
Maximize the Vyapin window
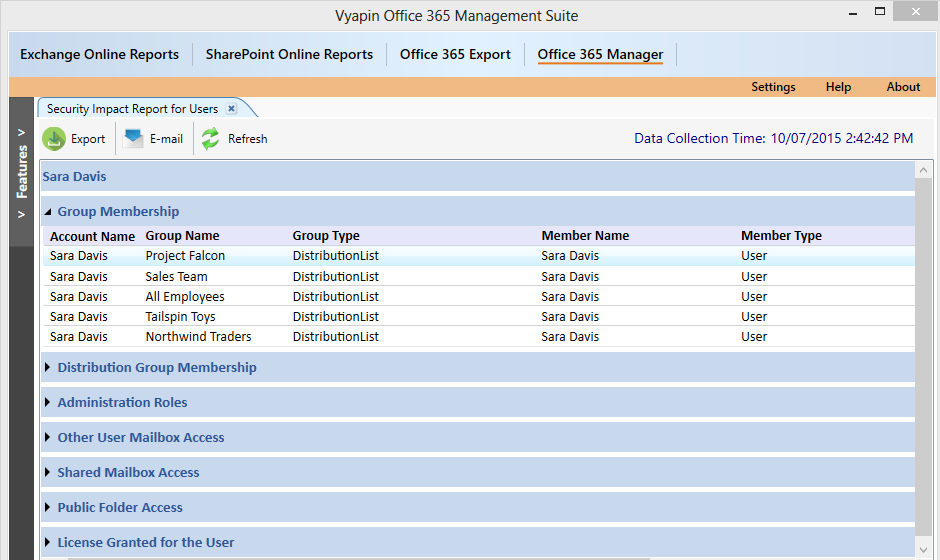coord(880,11)
